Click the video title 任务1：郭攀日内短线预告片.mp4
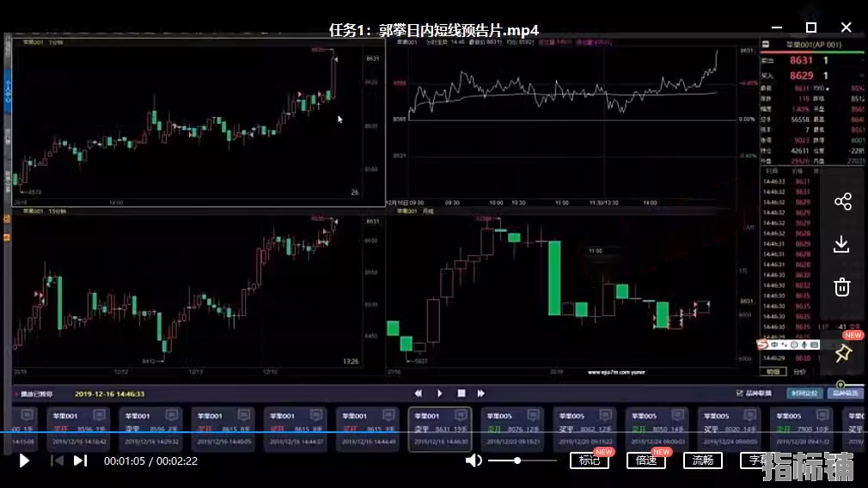This screenshot has height=488, width=868. tap(433, 30)
